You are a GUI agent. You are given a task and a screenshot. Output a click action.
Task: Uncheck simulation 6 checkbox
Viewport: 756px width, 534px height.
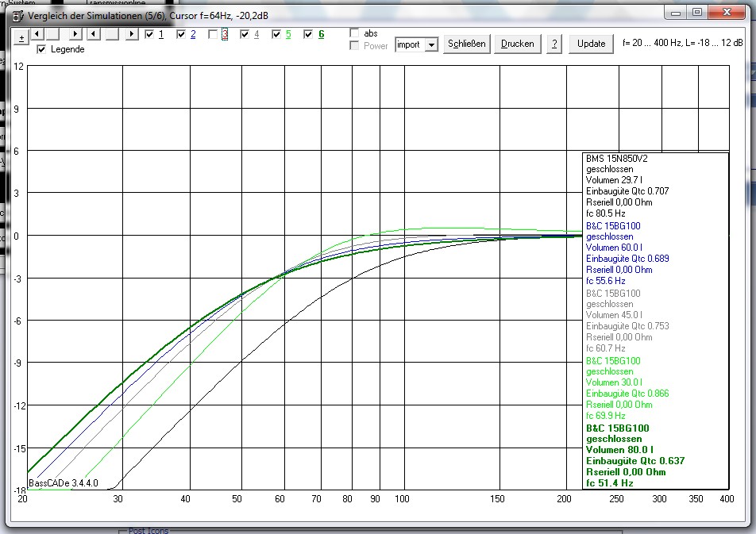click(309, 34)
